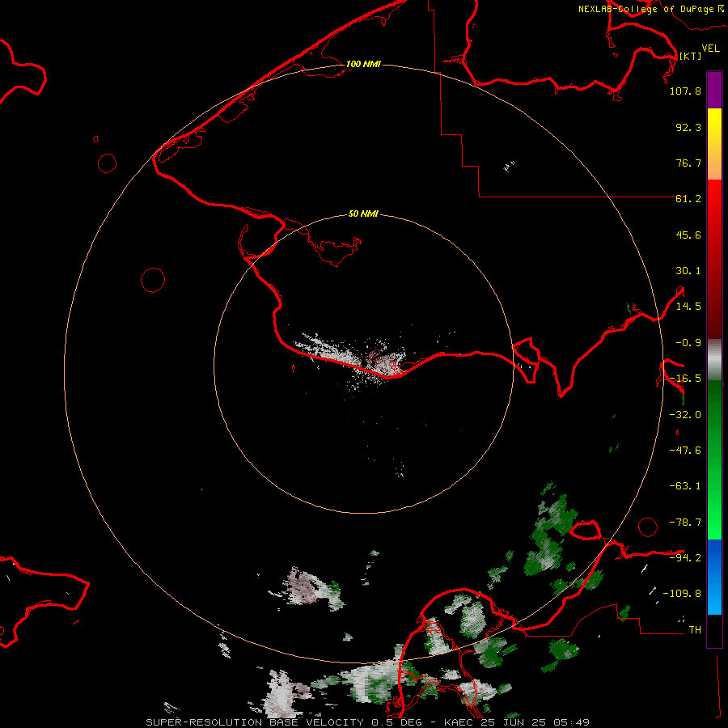
Task: Click the -0.9 velocity scale value
Action: 688,343
